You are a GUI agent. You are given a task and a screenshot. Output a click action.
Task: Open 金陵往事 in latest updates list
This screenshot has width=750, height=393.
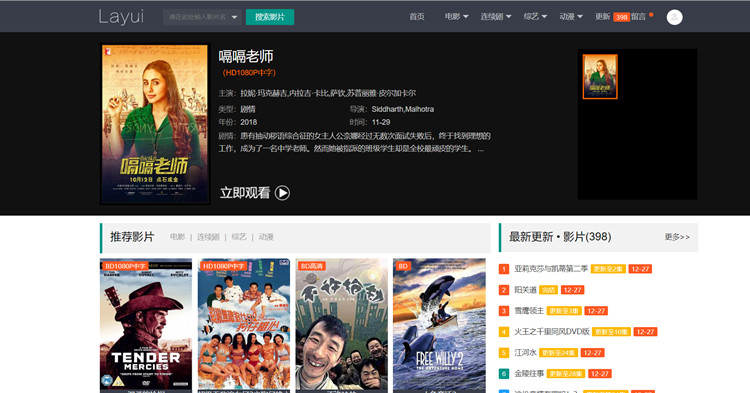click(529, 374)
